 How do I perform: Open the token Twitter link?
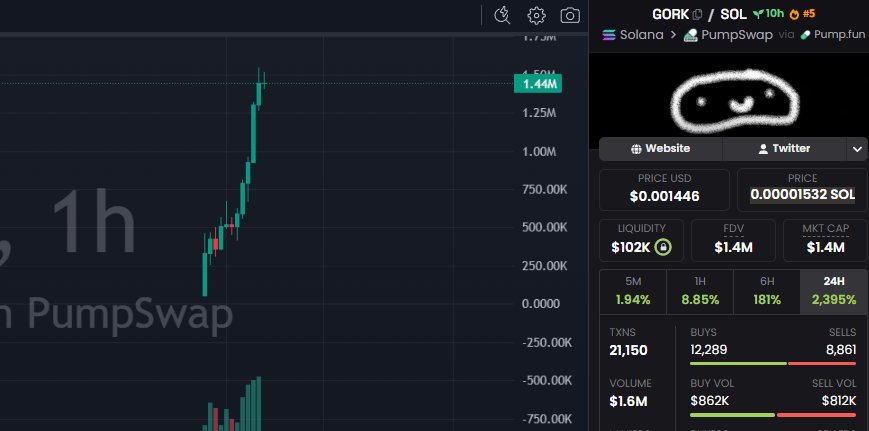click(x=784, y=149)
